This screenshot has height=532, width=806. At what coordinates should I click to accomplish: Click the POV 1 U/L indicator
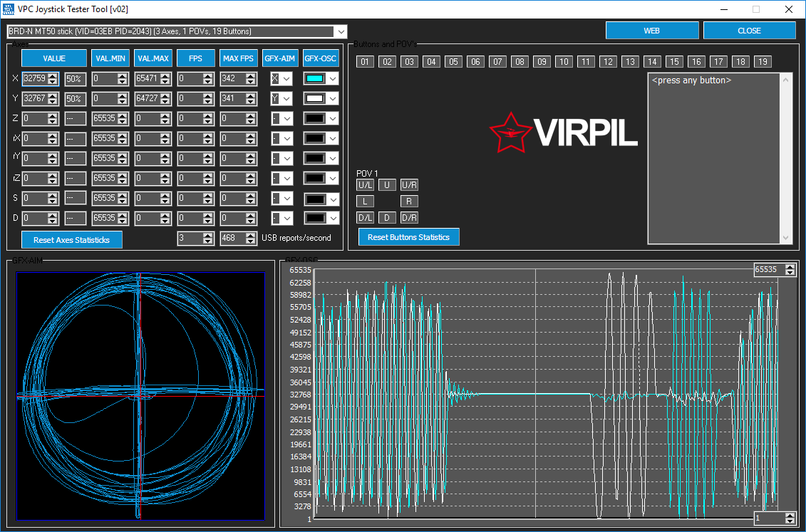365,185
